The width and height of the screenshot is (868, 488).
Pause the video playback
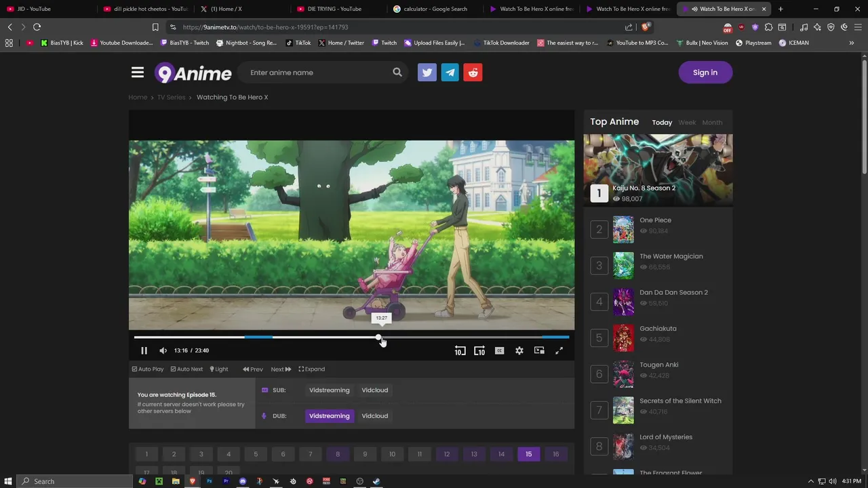[x=144, y=350]
